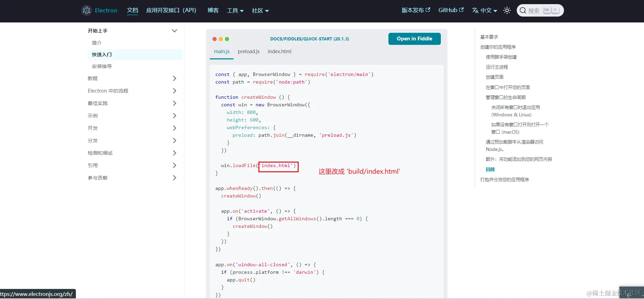Viewport: 644px width, 299px height.
Task: Click the app.quit() code line
Action: coord(241,280)
